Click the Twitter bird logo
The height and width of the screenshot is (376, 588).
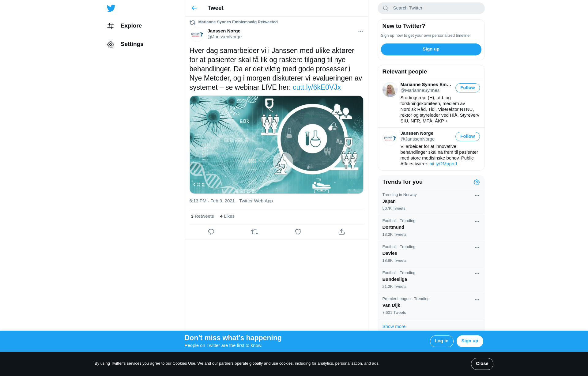(111, 8)
